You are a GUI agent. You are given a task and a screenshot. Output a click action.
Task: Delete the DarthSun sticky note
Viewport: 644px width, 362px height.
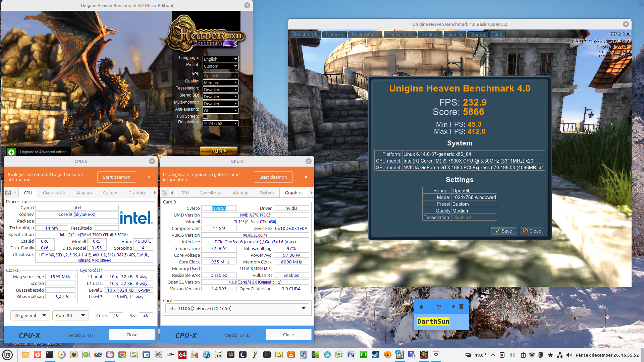tap(462, 306)
